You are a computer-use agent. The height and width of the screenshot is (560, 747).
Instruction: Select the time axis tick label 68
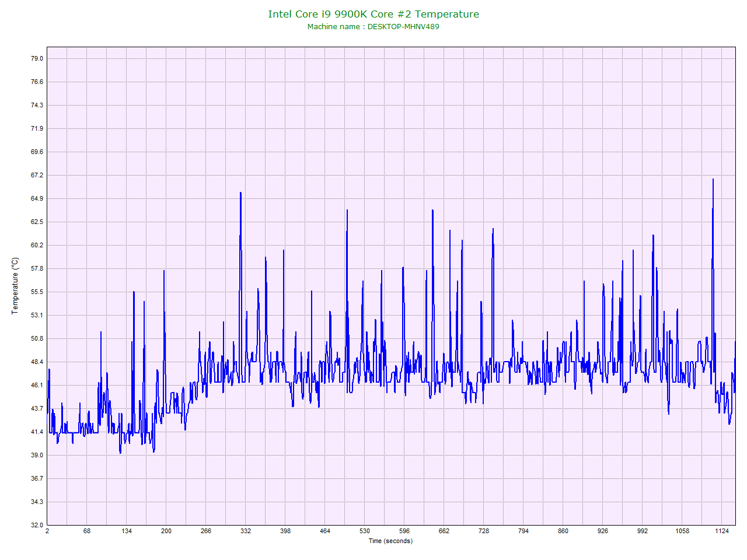coord(87,531)
